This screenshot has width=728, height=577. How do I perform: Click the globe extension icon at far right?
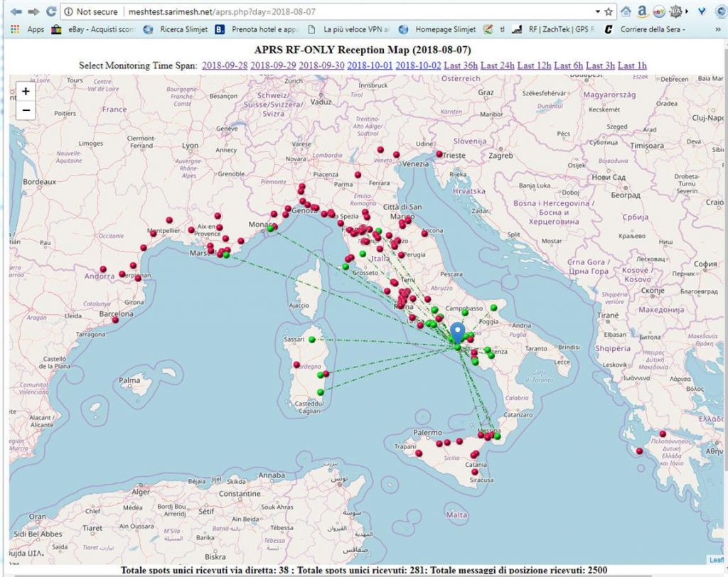pos(720,11)
